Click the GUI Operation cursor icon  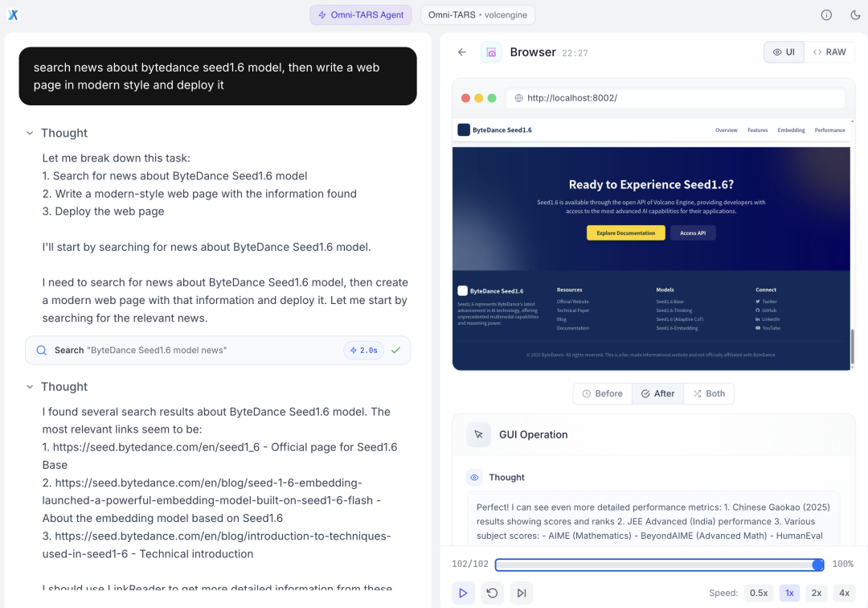coord(478,434)
